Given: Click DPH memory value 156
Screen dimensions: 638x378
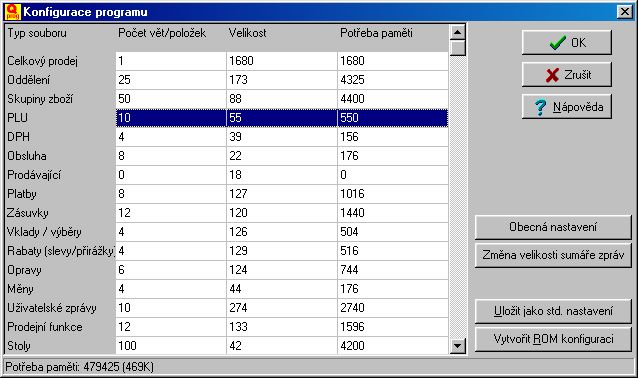Looking at the screenshot, I should click(393, 137).
